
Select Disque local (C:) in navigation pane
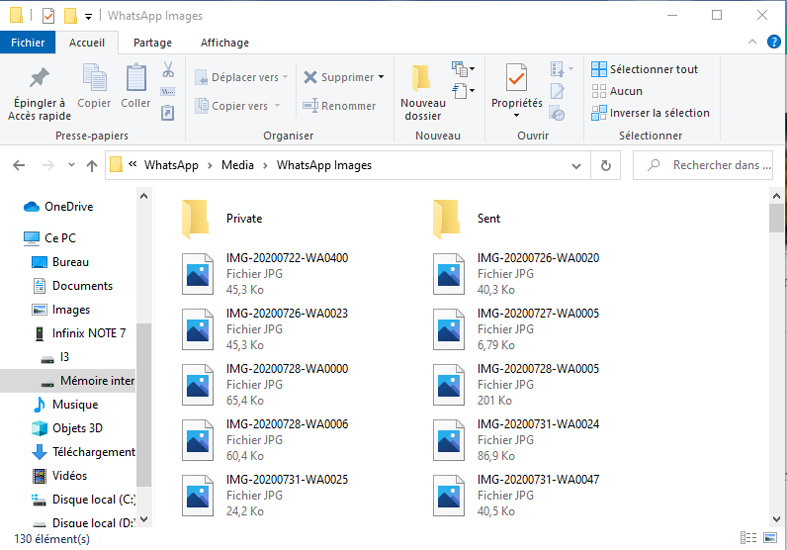point(83,500)
